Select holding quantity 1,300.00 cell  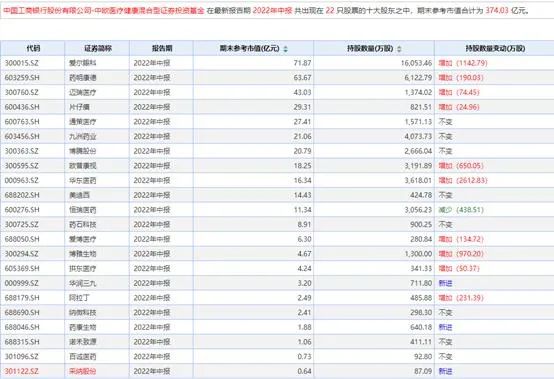pos(374,254)
